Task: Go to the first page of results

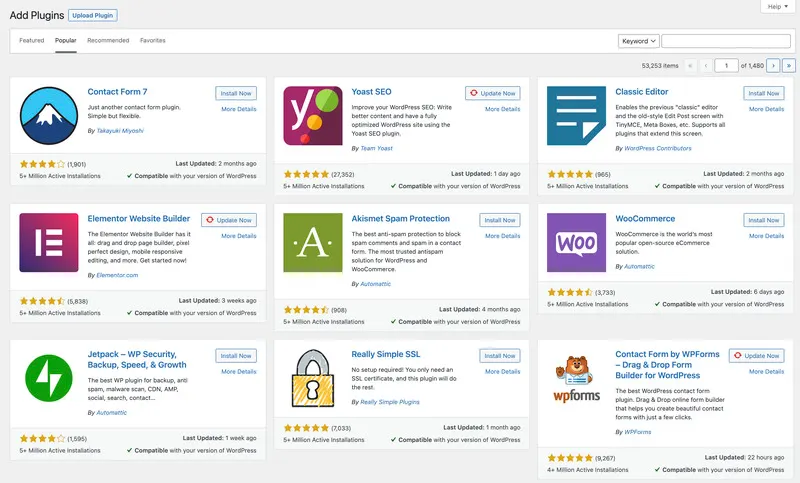Action: 691,65
